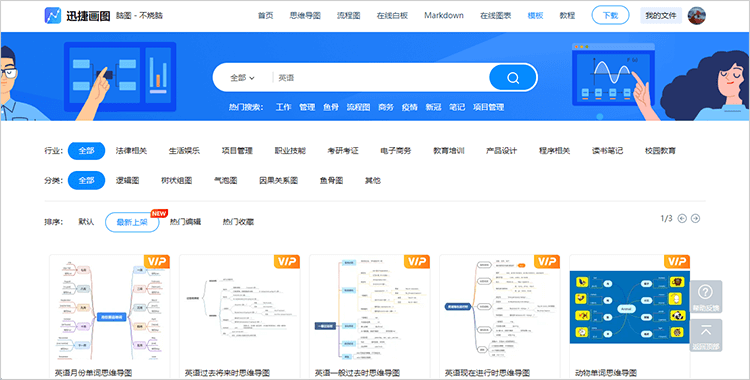Select 产品设计 industry filter
This screenshot has height=380, width=750.
(502, 151)
